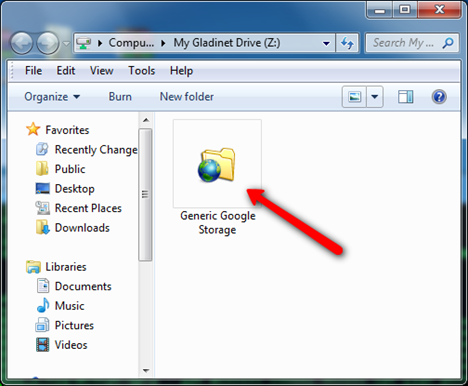The image size is (468, 386).
Task: Select the Favorites star icon
Action: pos(33,129)
